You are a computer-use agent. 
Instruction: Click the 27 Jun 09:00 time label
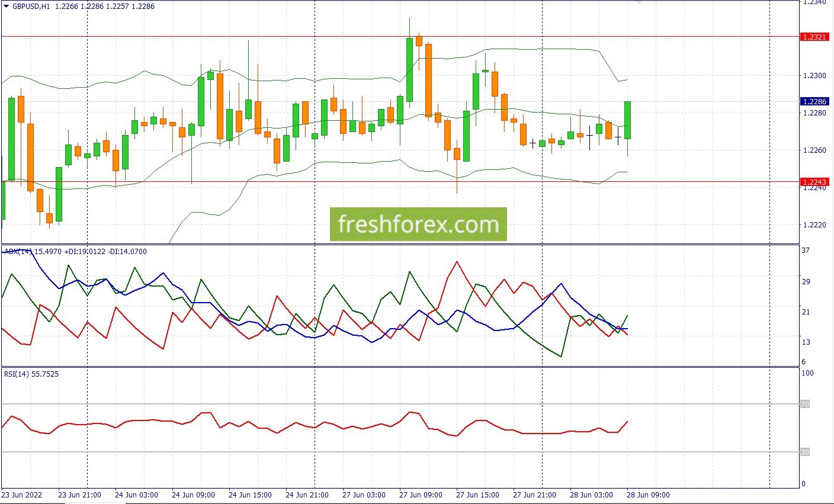(421, 495)
